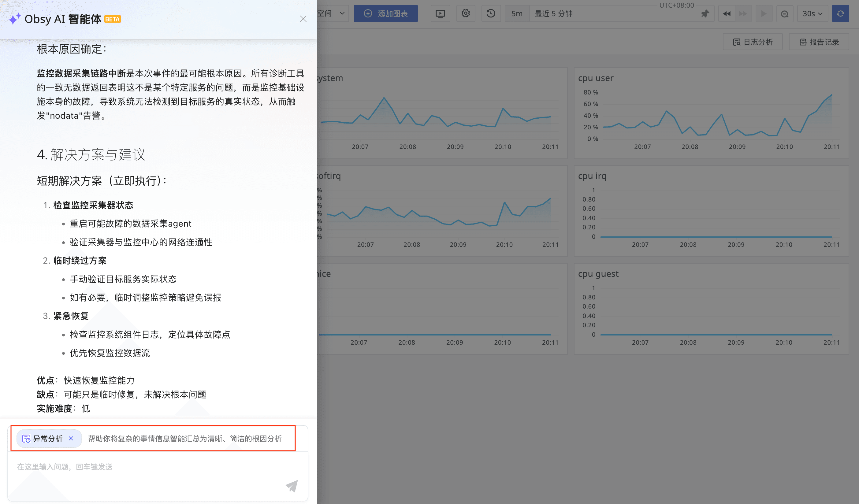Pin the time range

click(705, 14)
